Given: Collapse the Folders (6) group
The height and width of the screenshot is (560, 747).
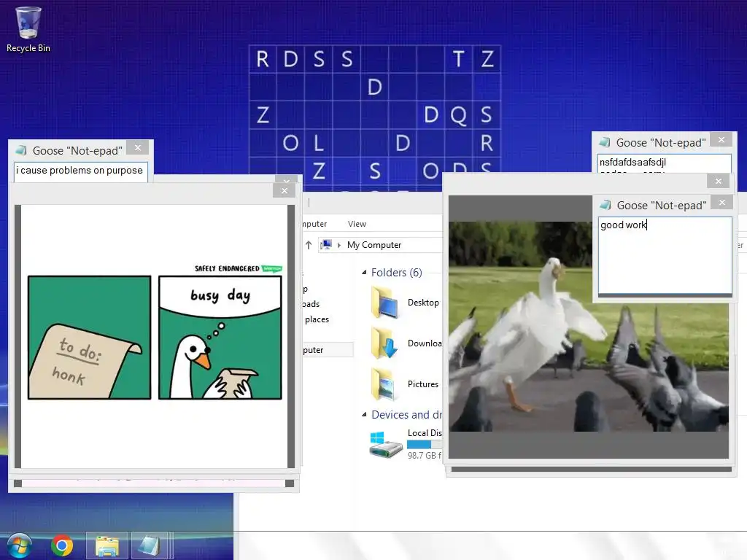Looking at the screenshot, I should coord(364,273).
